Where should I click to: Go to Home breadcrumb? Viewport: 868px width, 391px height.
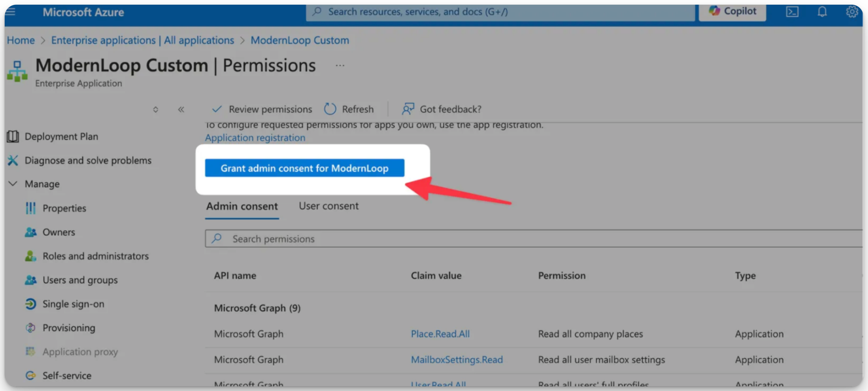[21, 40]
